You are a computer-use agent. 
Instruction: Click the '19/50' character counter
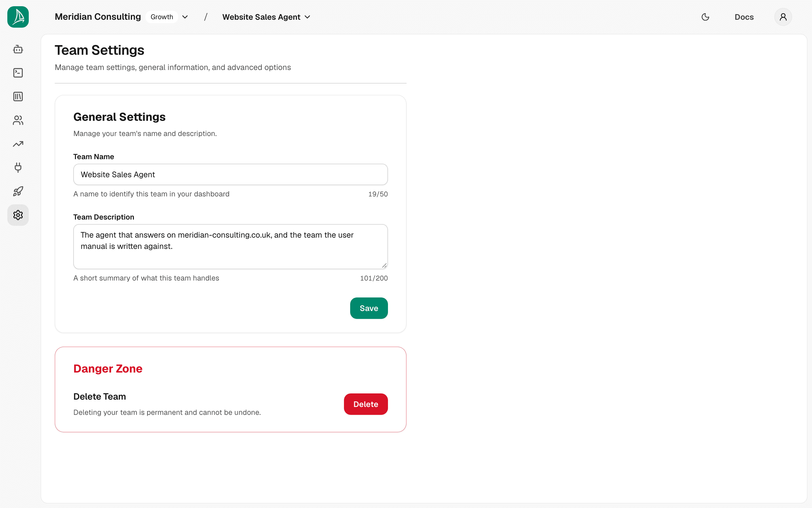coord(378,194)
